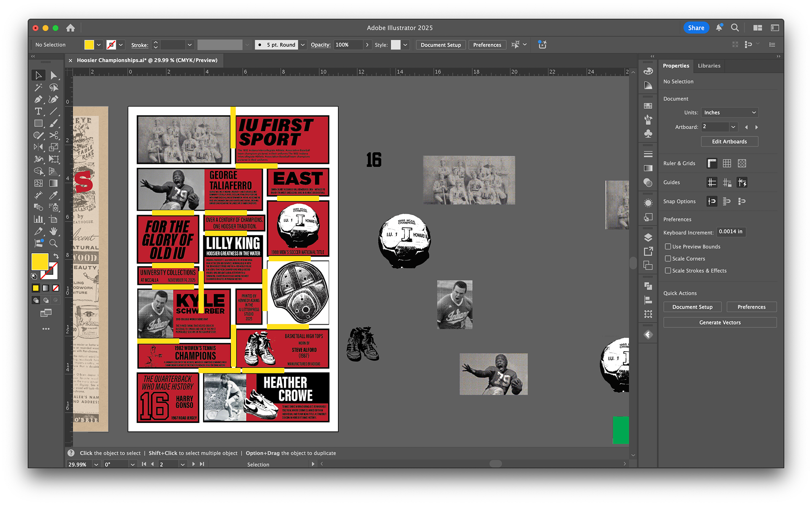Select the Pen tool

click(38, 99)
